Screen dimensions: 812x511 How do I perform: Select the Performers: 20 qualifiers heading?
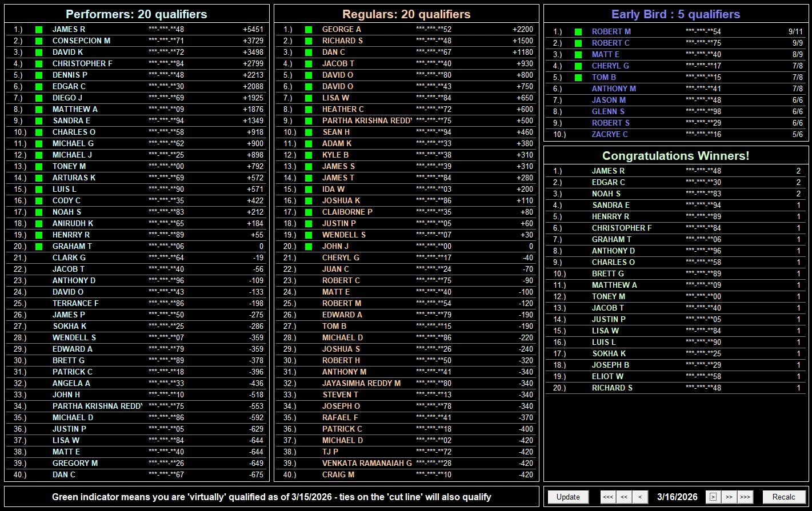136,14
